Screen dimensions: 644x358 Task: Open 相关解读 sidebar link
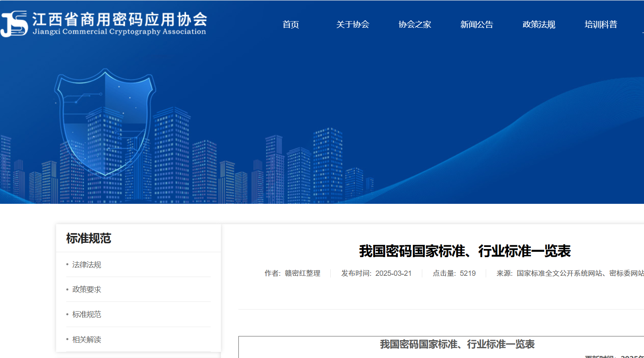pos(87,340)
